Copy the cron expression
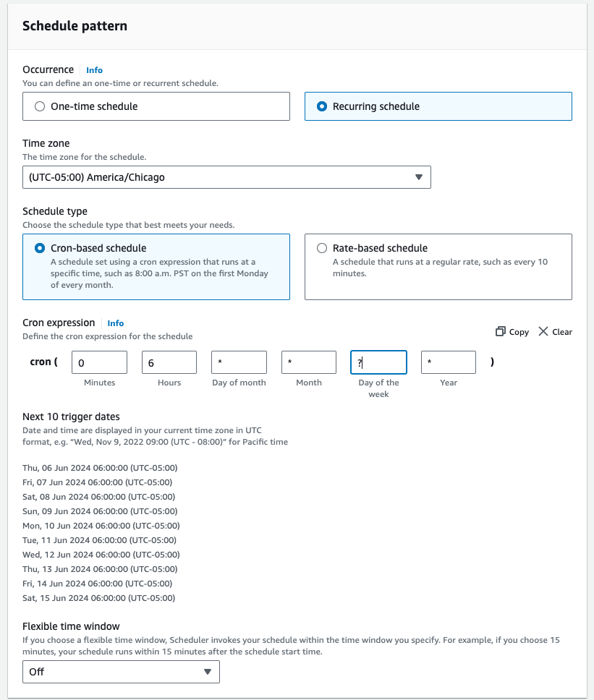Image resolution: width=594 pixels, height=700 pixels. click(512, 331)
